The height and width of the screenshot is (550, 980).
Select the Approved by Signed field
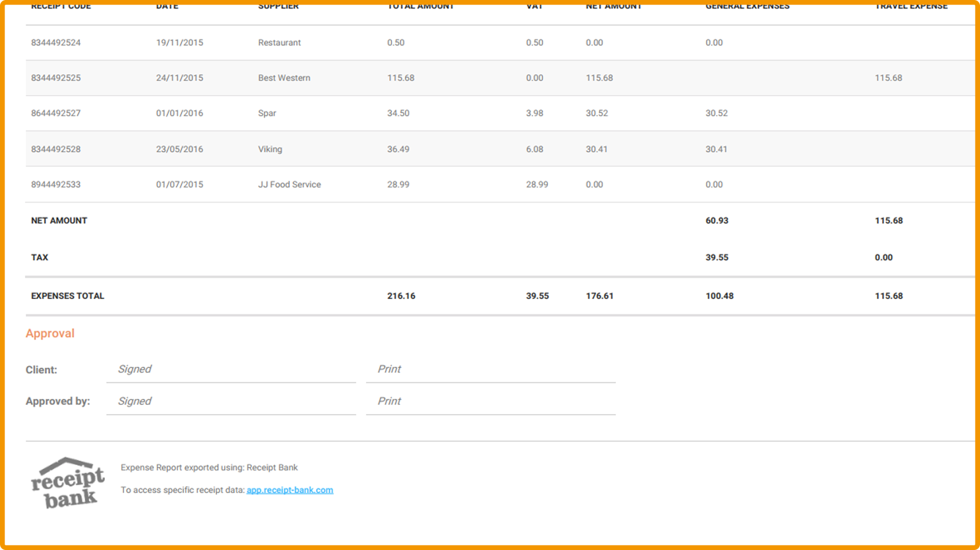(x=231, y=401)
